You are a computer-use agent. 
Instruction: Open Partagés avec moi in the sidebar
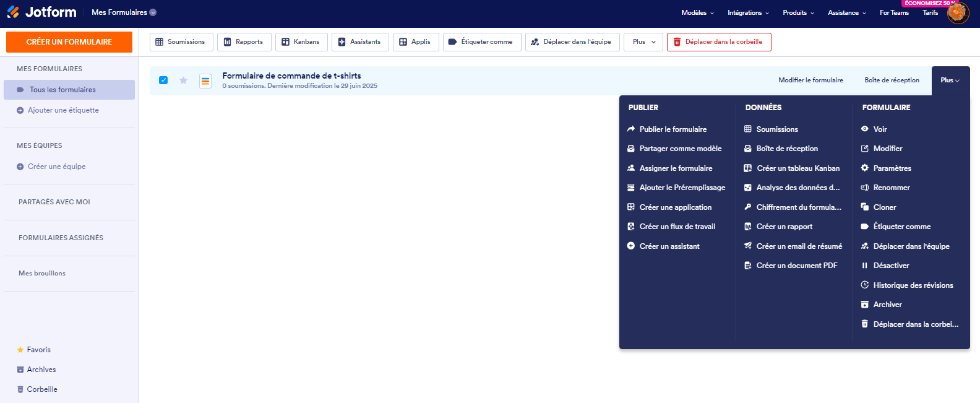coord(54,202)
